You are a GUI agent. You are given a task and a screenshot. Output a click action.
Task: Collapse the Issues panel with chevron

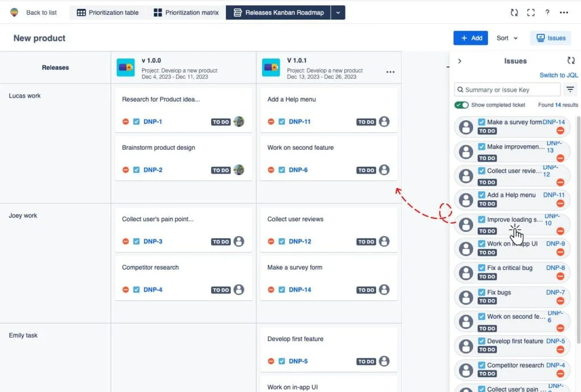click(460, 61)
